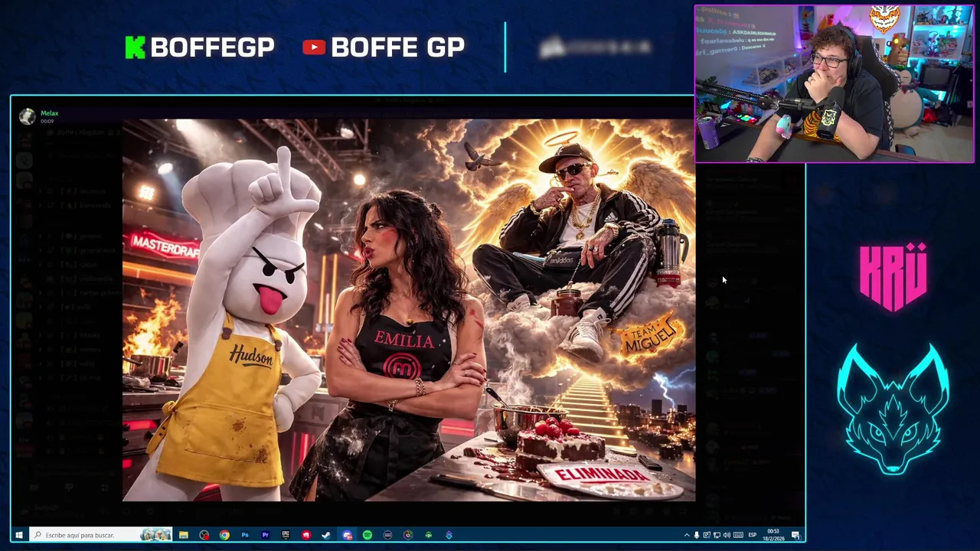Switch to Discord in the taskbar
The image size is (980, 551).
click(347, 535)
